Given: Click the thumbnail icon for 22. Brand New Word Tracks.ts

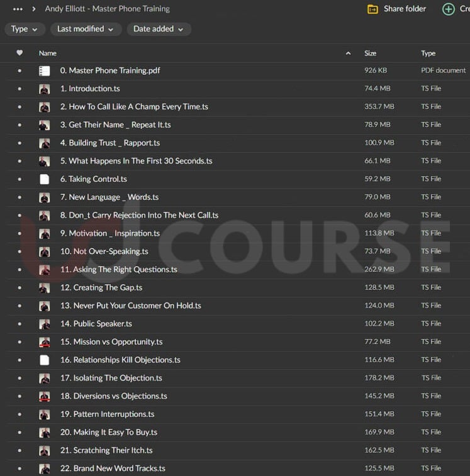Looking at the screenshot, I should [44, 468].
